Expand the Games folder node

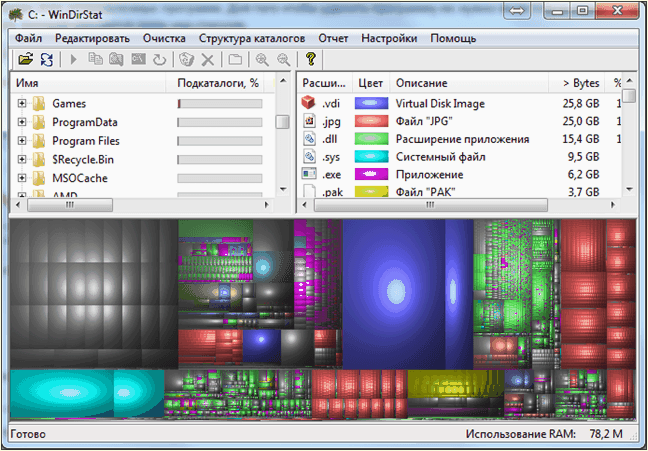click(x=22, y=103)
